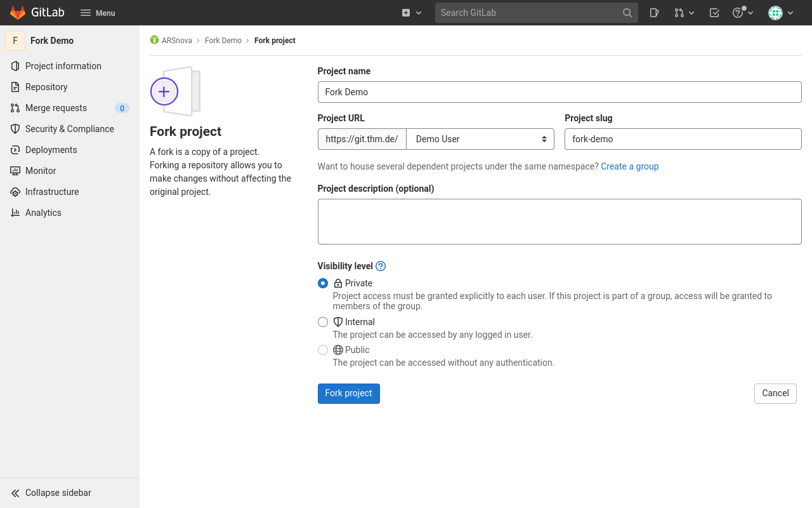The height and width of the screenshot is (508, 812).
Task: Click the Public globe icon
Action: (338, 350)
